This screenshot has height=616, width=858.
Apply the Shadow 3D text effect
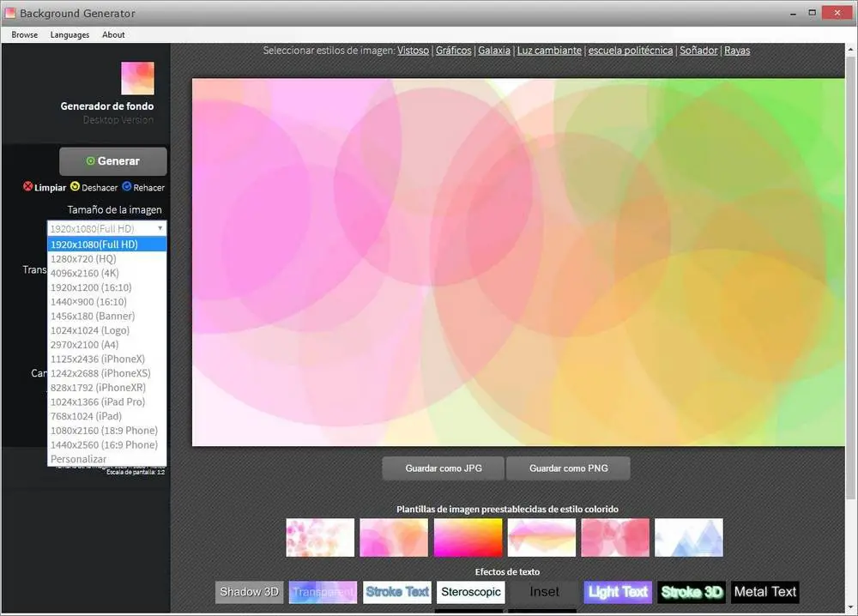249,592
